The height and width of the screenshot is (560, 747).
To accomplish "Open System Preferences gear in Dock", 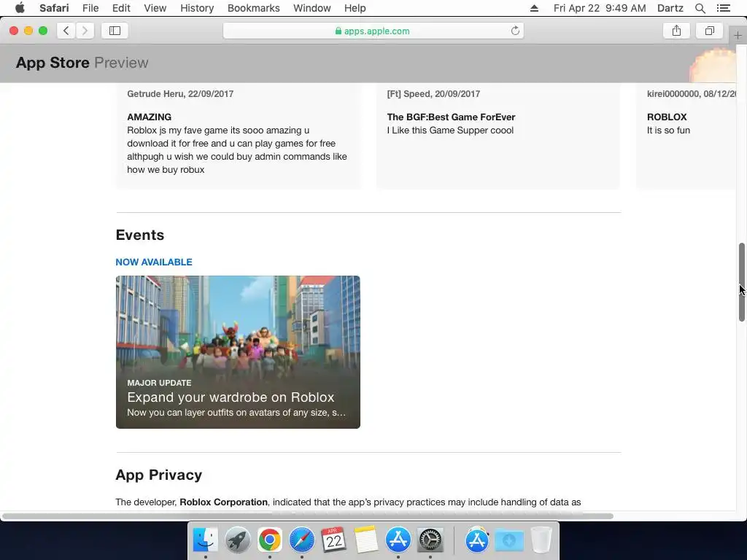I will pos(430,540).
